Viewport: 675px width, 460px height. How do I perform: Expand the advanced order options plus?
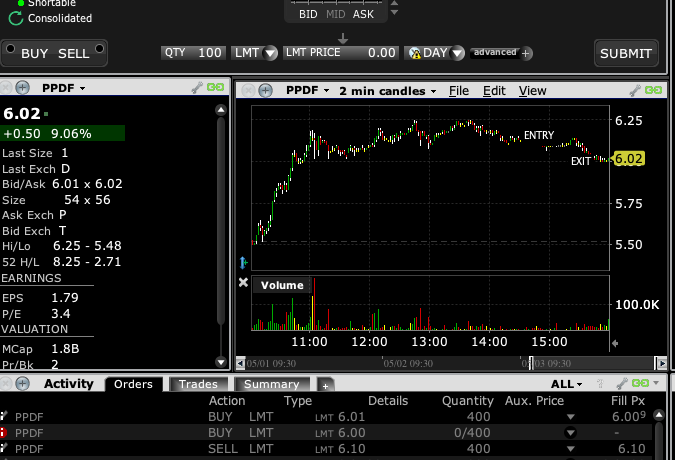(x=526, y=54)
